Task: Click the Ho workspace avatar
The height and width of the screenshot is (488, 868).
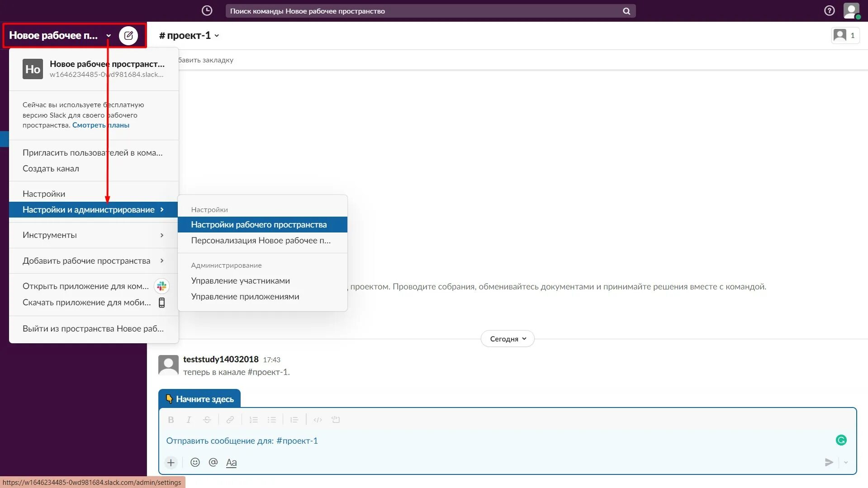Action: [x=33, y=69]
